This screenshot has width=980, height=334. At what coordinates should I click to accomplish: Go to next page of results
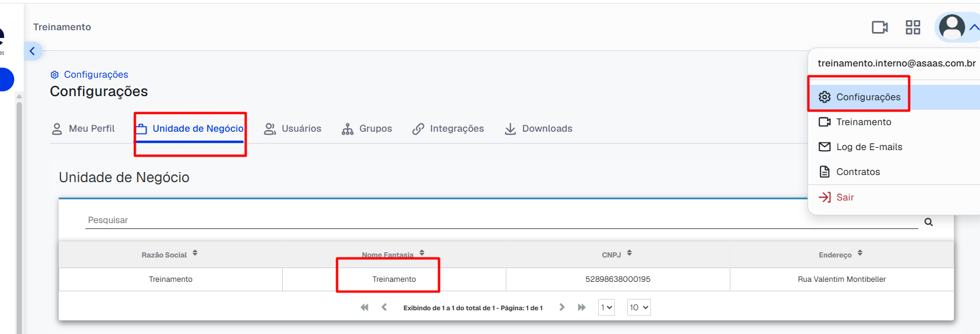click(x=562, y=307)
